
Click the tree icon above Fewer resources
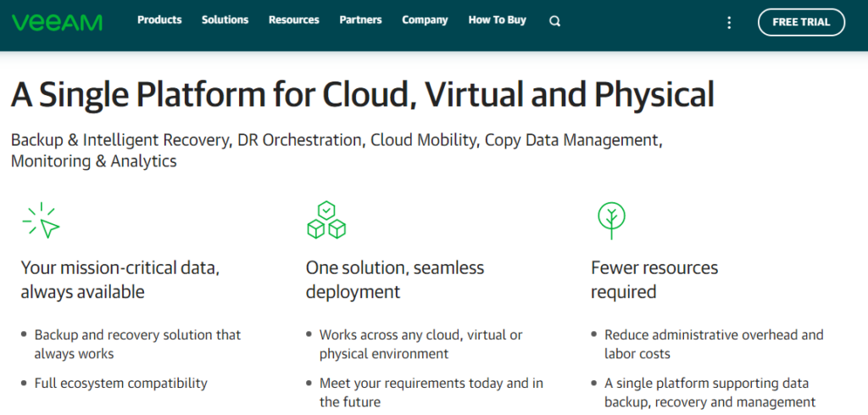pos(611,221)
